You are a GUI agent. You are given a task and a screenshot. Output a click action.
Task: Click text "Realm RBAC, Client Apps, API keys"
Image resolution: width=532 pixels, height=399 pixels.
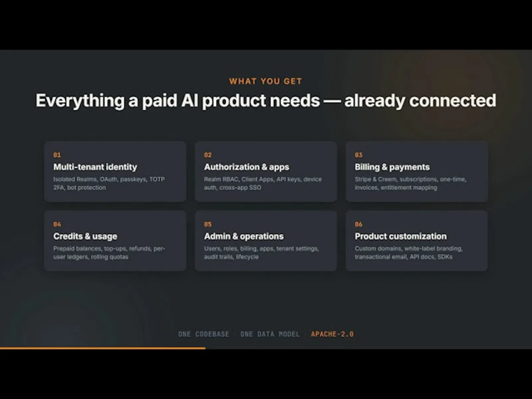(x=252, y=179)
